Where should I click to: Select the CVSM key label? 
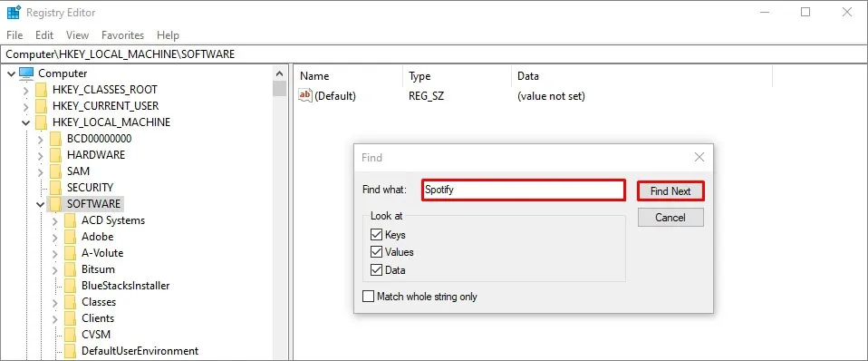[x=96, y=335]
